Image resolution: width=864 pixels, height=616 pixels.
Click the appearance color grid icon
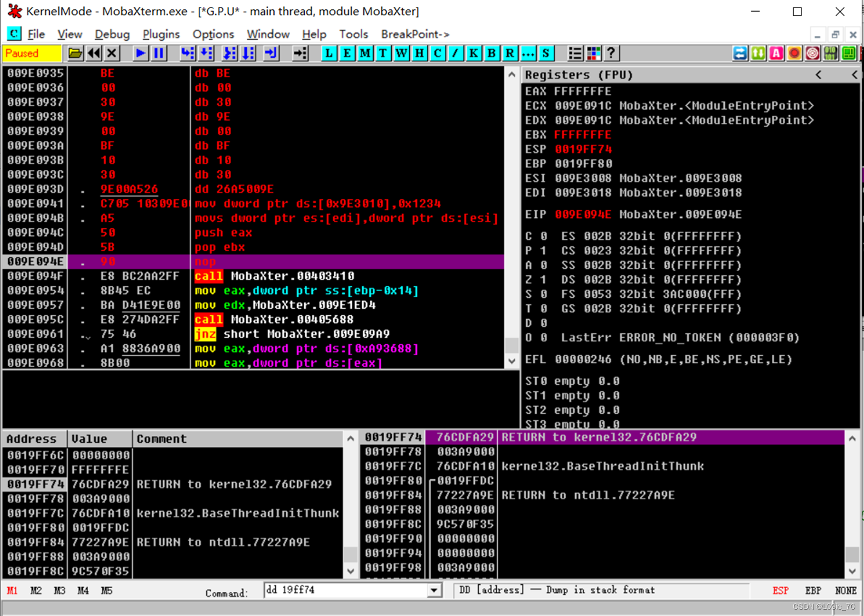coord(593,53)
